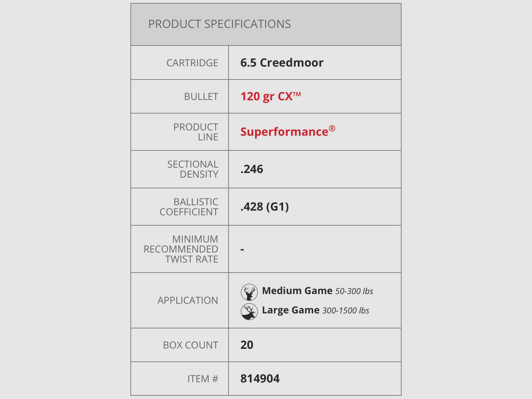
Task: Click the Cartridge row label
Action: pos(192,63)
